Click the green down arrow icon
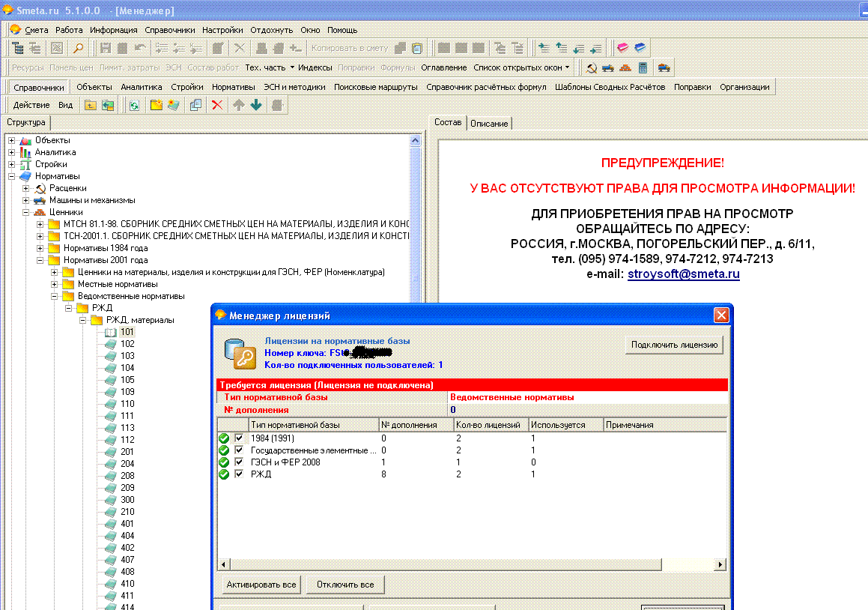Viewport: 868px width, 610px height. tap(255, 105)
